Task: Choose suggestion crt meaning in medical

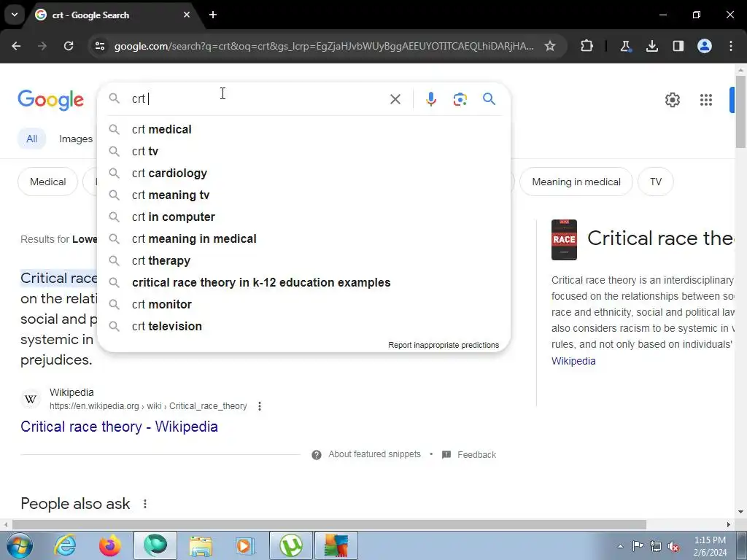Action: pyautogui.click(x=303, y=238)
